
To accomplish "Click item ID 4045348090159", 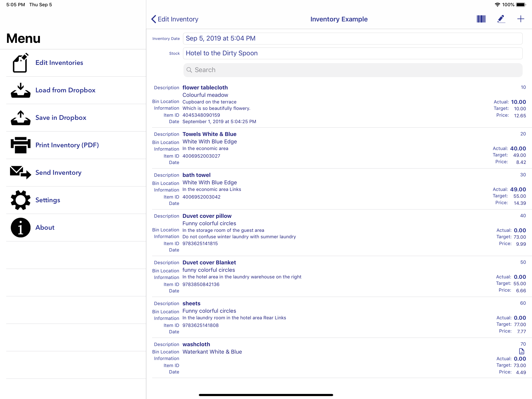I will 201,115.
